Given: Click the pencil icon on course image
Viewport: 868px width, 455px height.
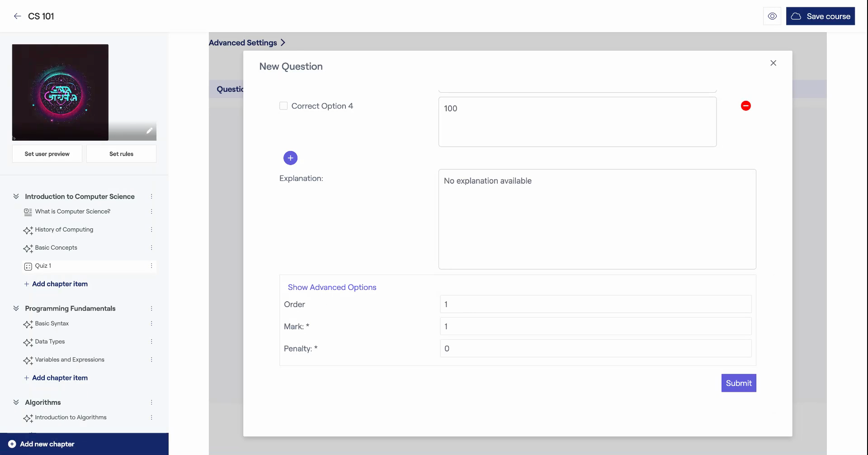Looking at the screenshot, I should tap(149, 131).
